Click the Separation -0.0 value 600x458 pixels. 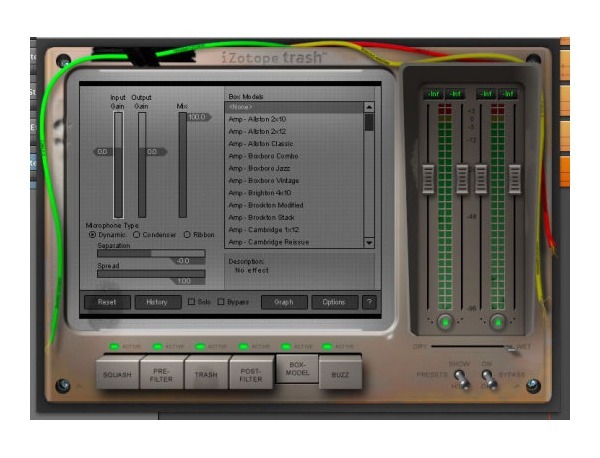click(x=186, y=261)
